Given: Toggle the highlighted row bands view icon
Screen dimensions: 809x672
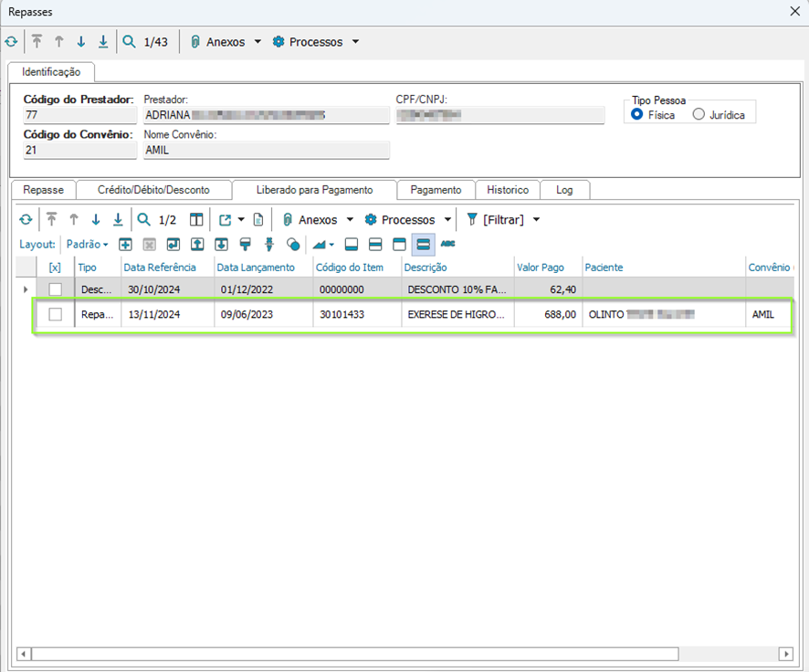Looking at the screenshot, I should (423, 245).
